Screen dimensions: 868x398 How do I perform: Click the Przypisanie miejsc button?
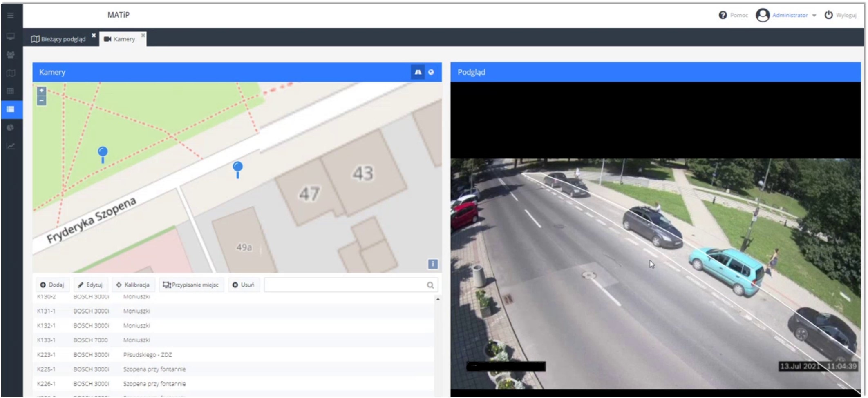191,285
